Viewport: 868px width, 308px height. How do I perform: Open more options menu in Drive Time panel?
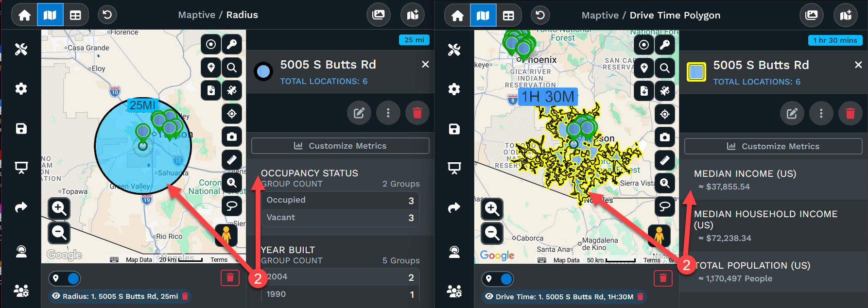[x=821, y=114]
